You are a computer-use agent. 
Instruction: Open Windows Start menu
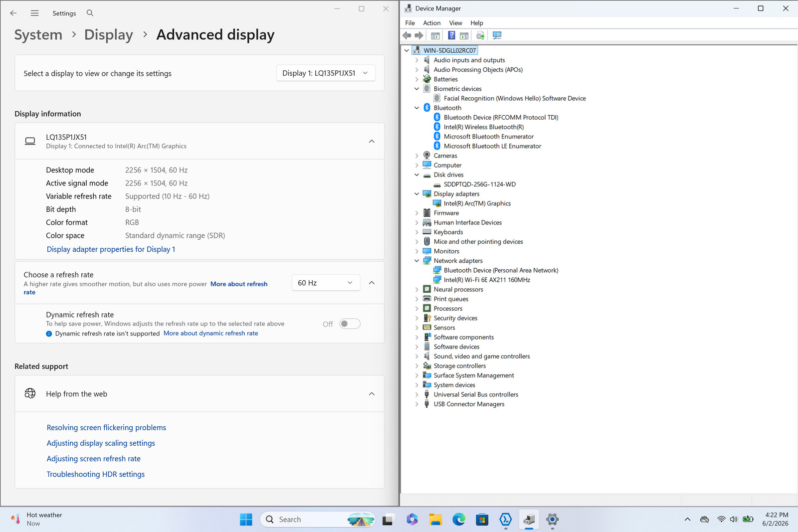[246, 520]
